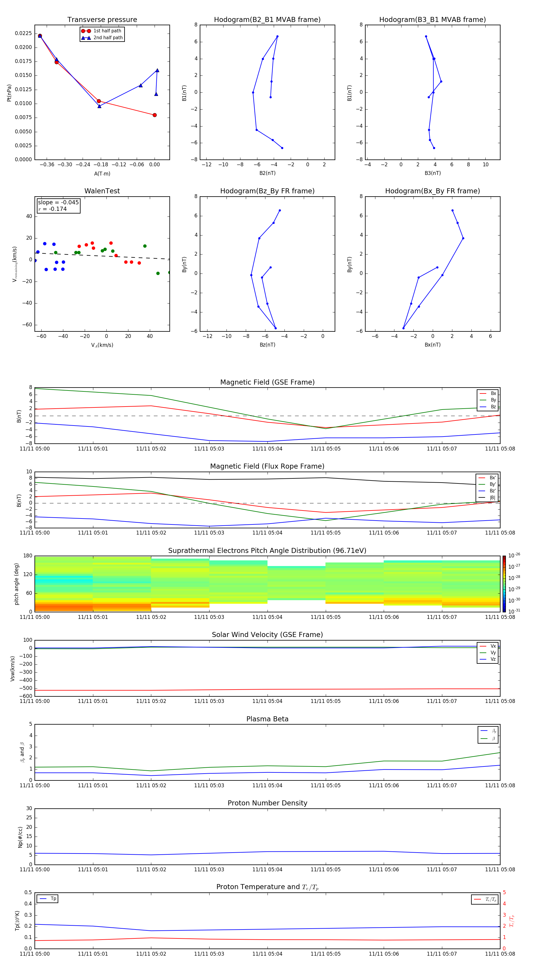Select the 'Te/Tp' legend entry
This screenshot has height=980, width=535.
(485, 899)
